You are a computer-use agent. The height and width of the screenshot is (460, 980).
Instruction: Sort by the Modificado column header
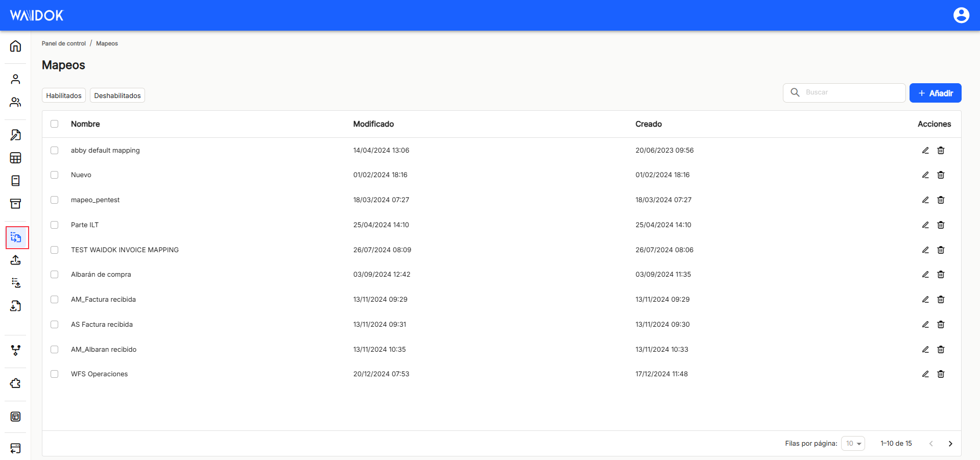tap(373, 124)
